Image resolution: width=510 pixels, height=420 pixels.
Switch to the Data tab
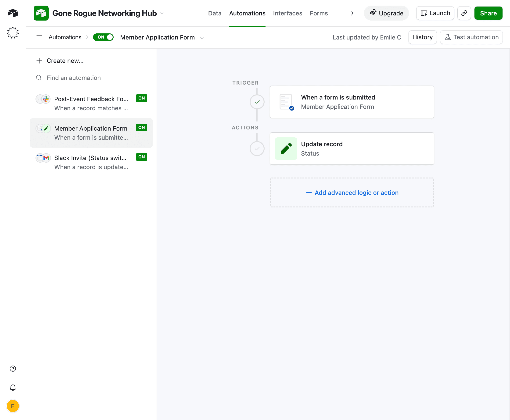[215, 13]
